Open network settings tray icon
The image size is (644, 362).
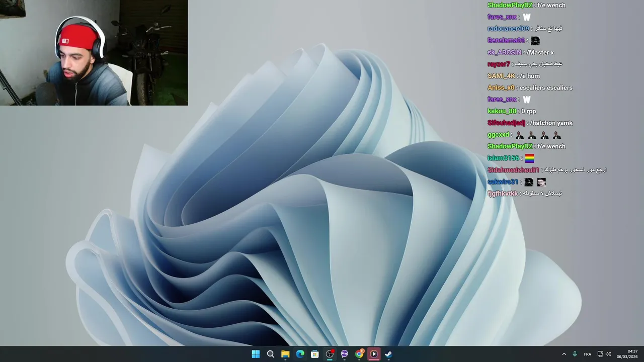pyautogui.click(x=600, y=354)
